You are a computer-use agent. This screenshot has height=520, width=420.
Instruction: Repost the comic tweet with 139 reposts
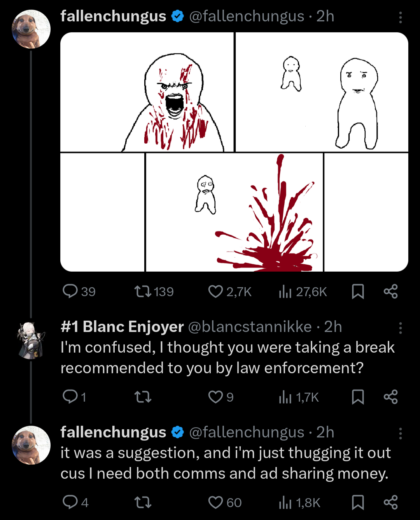(143, 291)
